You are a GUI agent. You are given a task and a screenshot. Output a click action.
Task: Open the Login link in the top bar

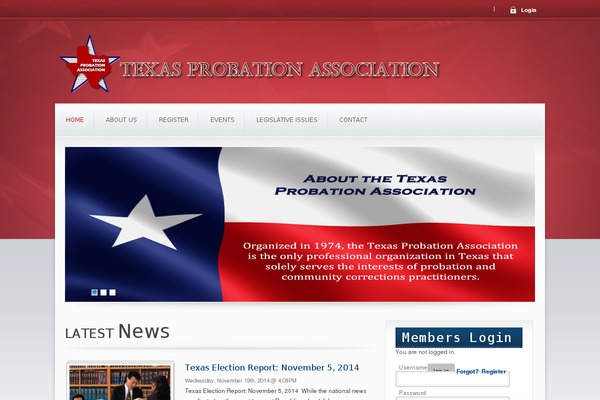coord(528,10)
